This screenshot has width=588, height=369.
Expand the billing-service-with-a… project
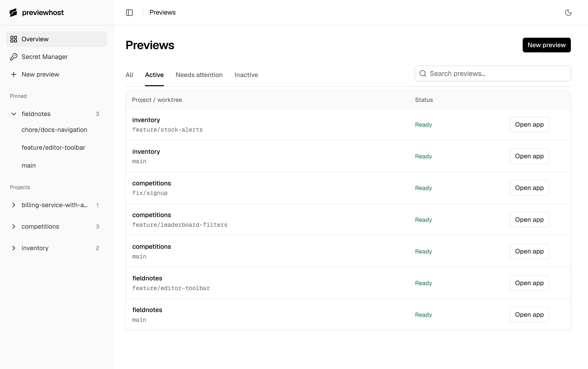point(14,205)
